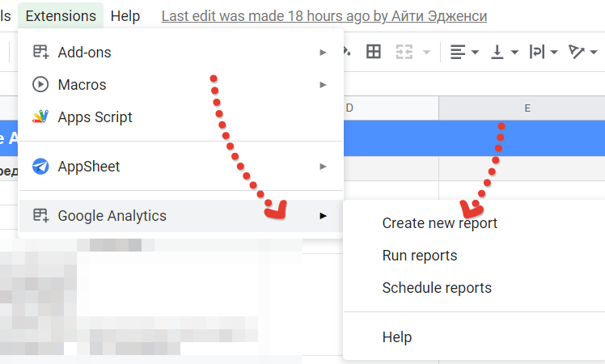Screen dimensions: 605x364
Task: Open the Merge cells dropdown arrow
Action: point(426,52)
